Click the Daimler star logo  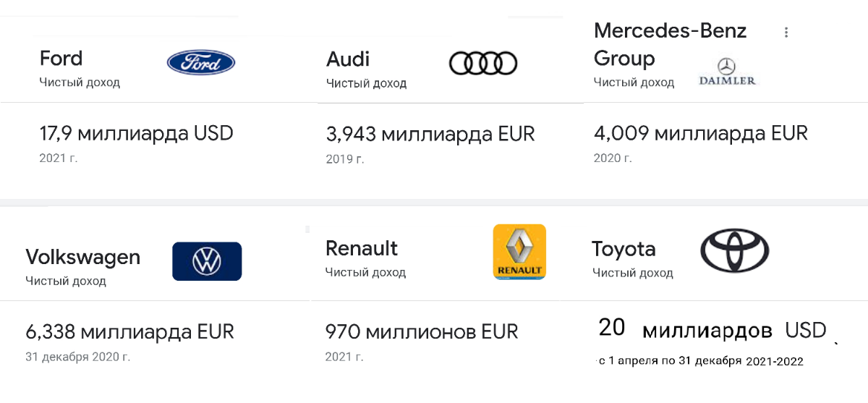tap(727, 72)
